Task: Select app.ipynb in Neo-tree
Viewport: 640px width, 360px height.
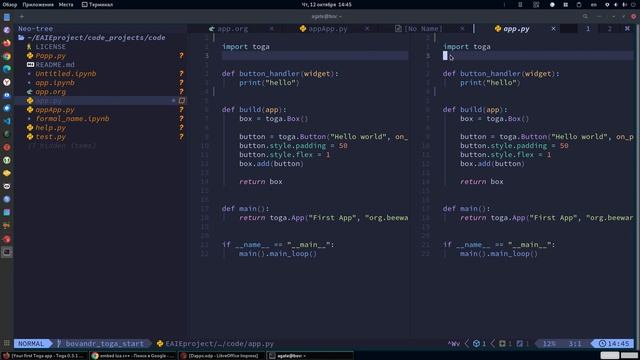Action: click(x=55, y=83)
